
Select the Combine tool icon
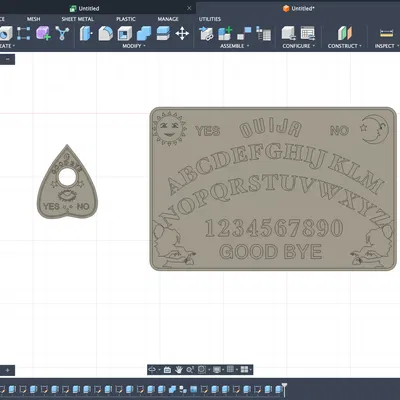click(144, 33)
